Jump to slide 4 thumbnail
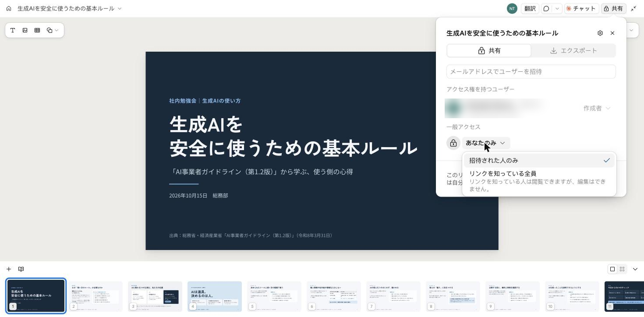The image size is (644, 317). [x=215, y=296]
